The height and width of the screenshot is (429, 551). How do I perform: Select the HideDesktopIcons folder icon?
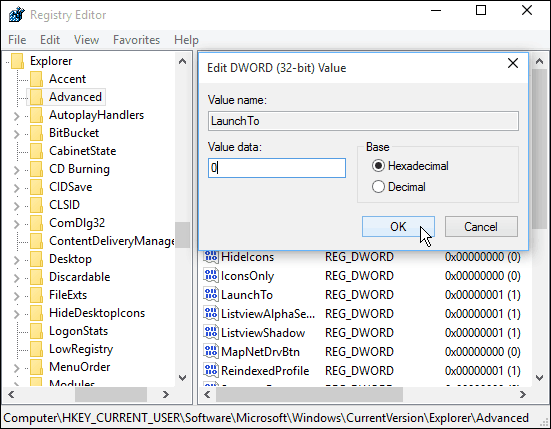pos(36,313)
